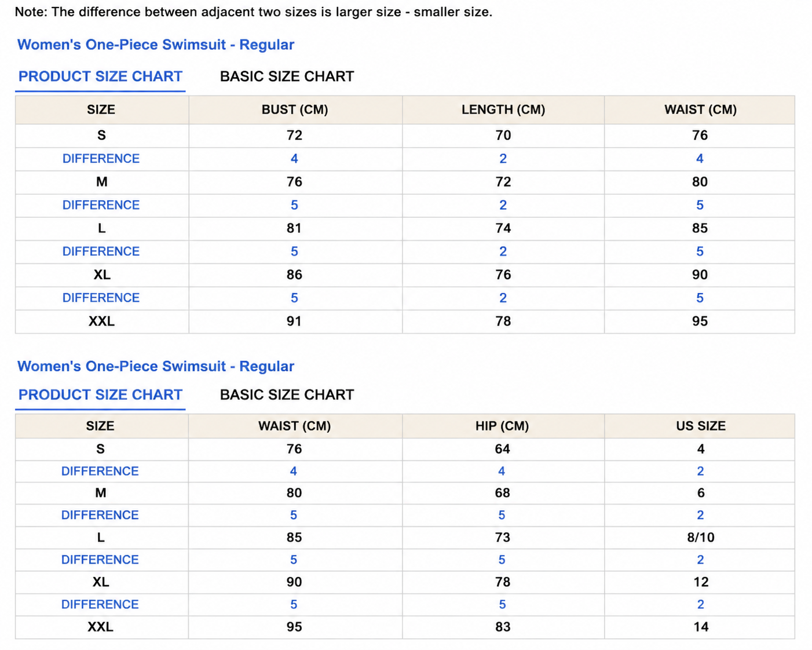
Task: Click length value 78 for XXL
Action: coord(503,322)
